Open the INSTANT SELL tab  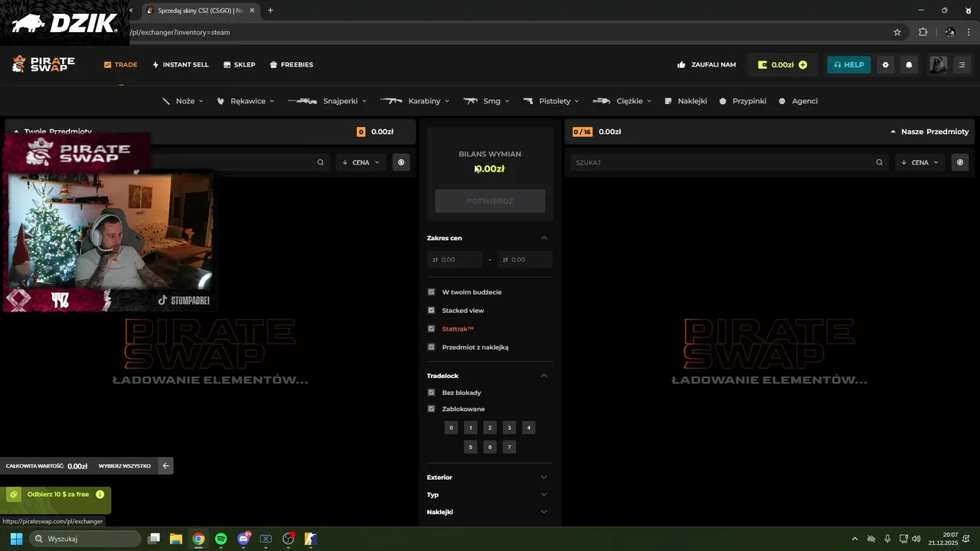[181, 65]
